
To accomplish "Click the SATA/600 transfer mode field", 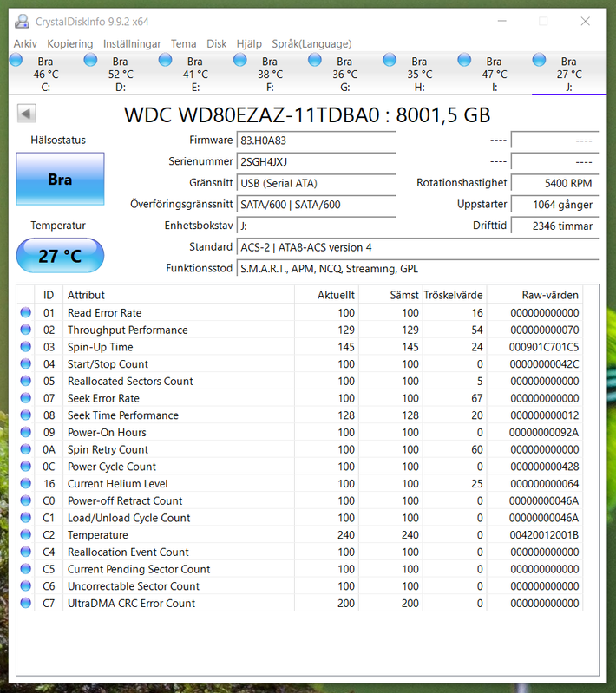I will [x=316, y=205].
